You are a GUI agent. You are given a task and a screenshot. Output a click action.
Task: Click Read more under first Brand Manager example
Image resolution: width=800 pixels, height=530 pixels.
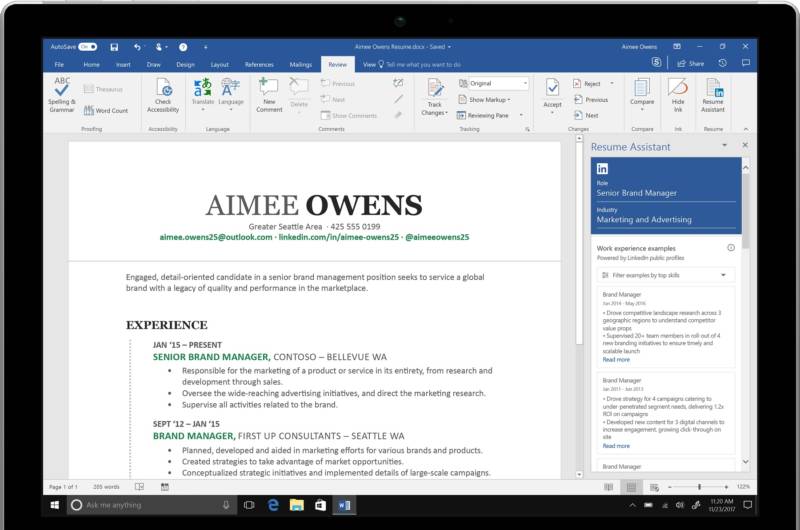pos(616,360)
